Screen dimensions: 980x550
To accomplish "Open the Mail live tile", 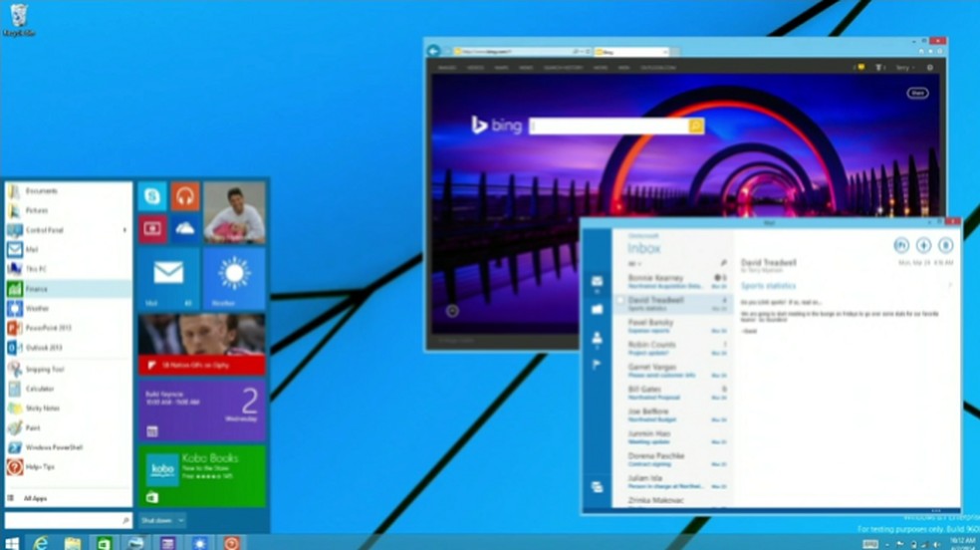I will pyautogui.click(x=168, y=279).
